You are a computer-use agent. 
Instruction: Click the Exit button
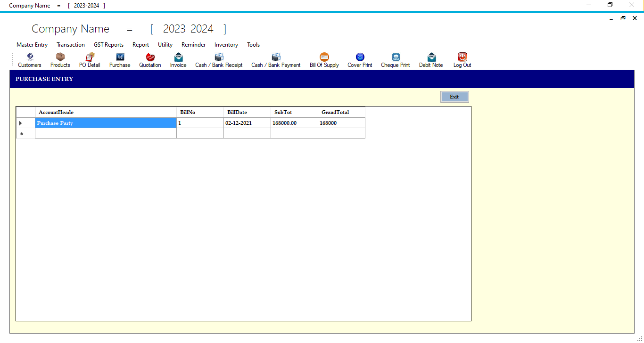tap(454, 96)
